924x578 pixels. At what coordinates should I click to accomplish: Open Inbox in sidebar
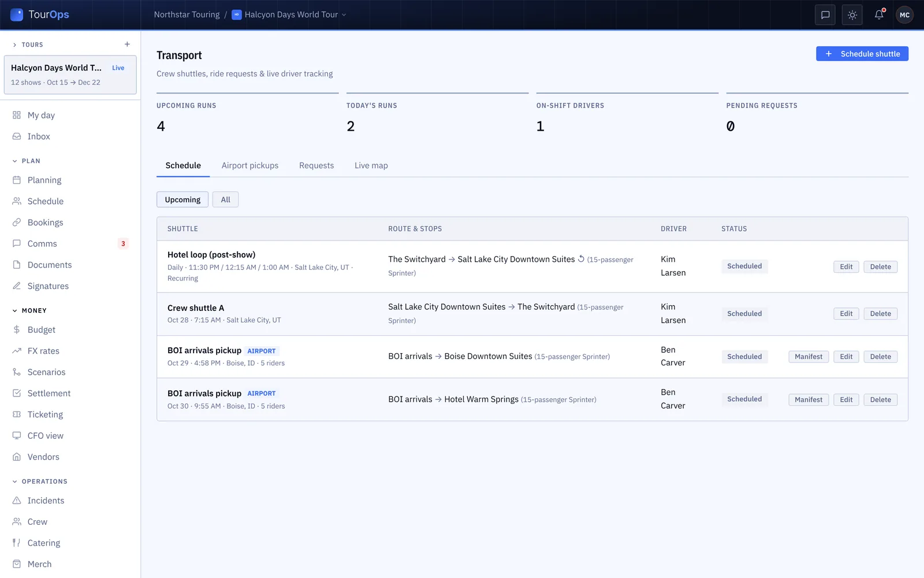pos(70,136)
